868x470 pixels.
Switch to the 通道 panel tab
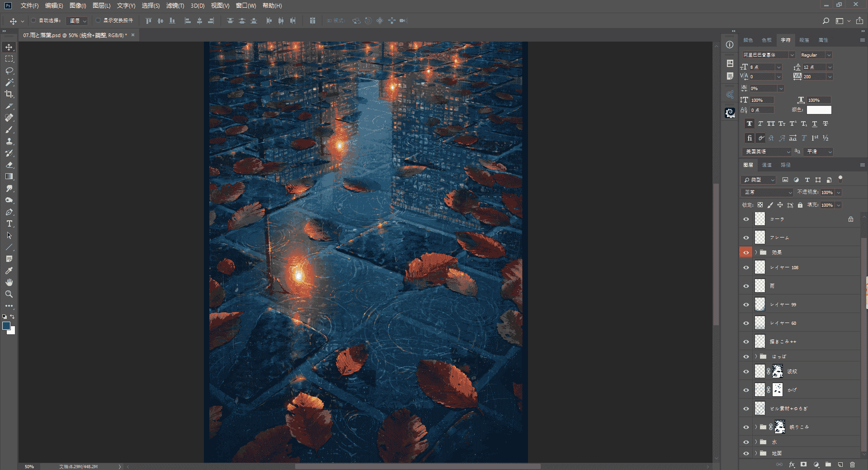point(767,165)
